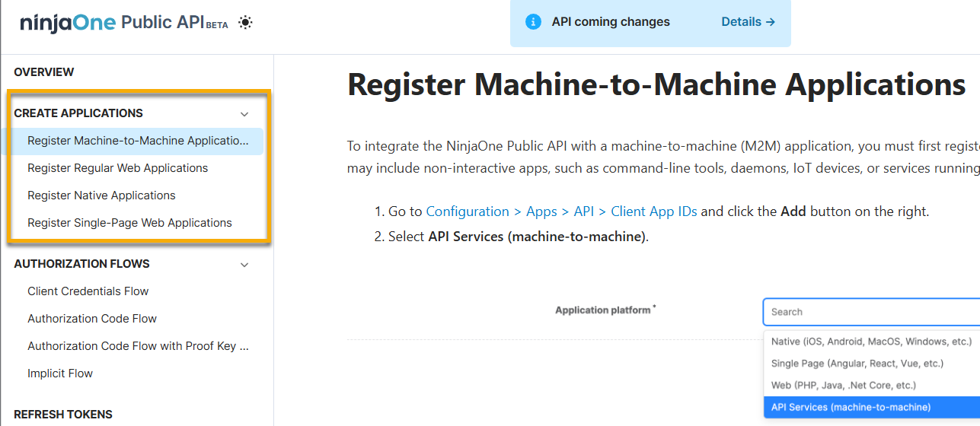The width and height of the screenshot is (980, 426).
Task: Collapse the Create Applications section chevron
Action: [244, 114]
